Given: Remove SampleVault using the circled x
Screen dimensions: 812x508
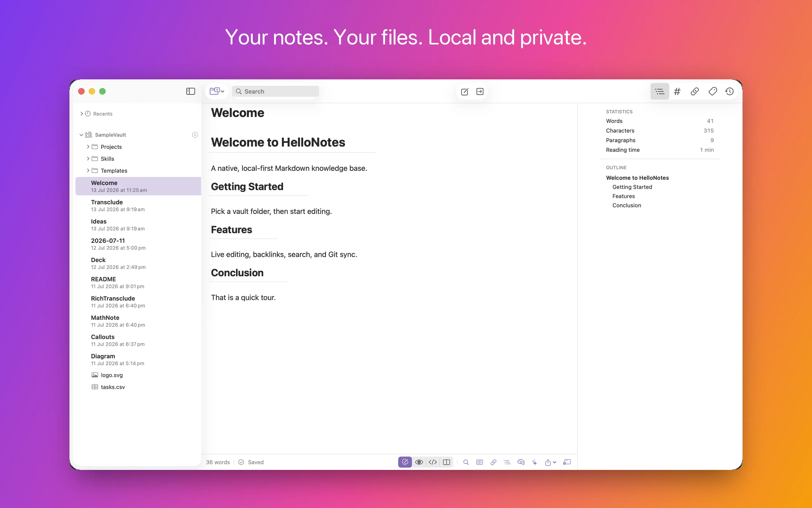Looking at the screenshot, I should click(195, 135).
